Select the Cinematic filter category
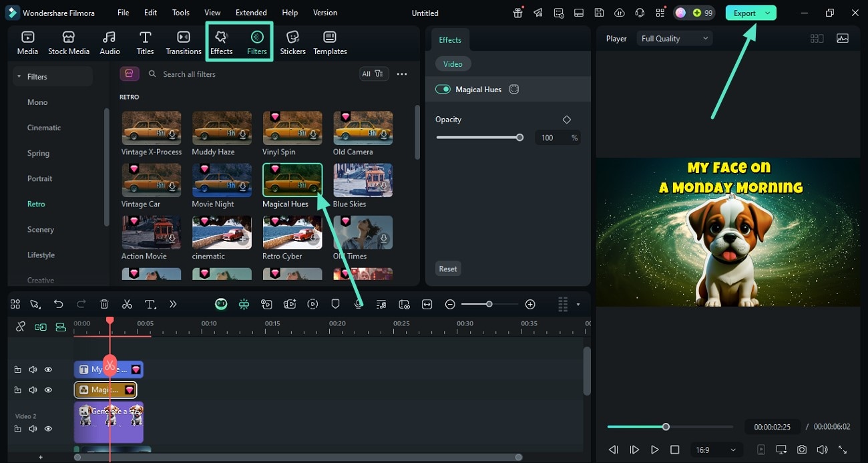Screen dimensions: 868x463 [44, 128]
